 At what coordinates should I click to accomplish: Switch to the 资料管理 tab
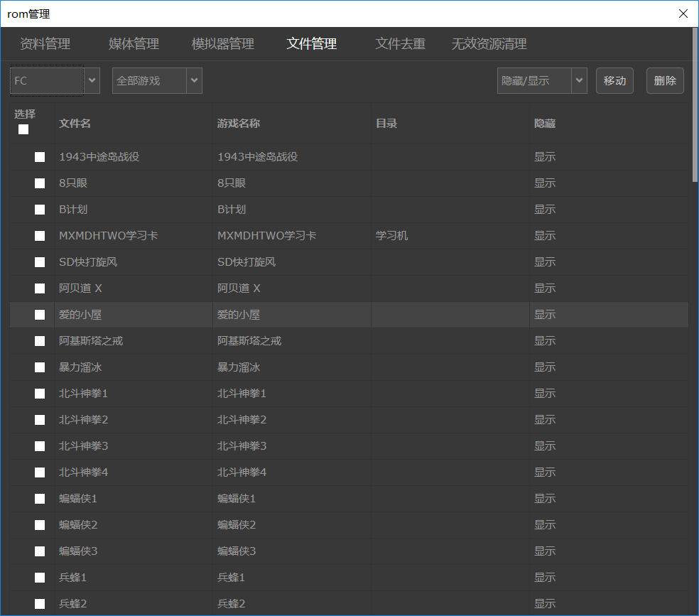[45, 44]
